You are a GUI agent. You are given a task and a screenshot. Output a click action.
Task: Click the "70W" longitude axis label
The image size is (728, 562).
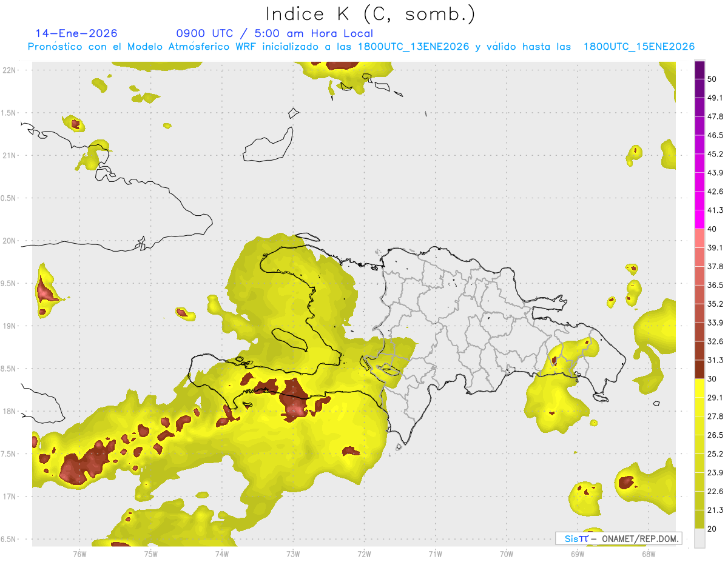pos(507,554)
